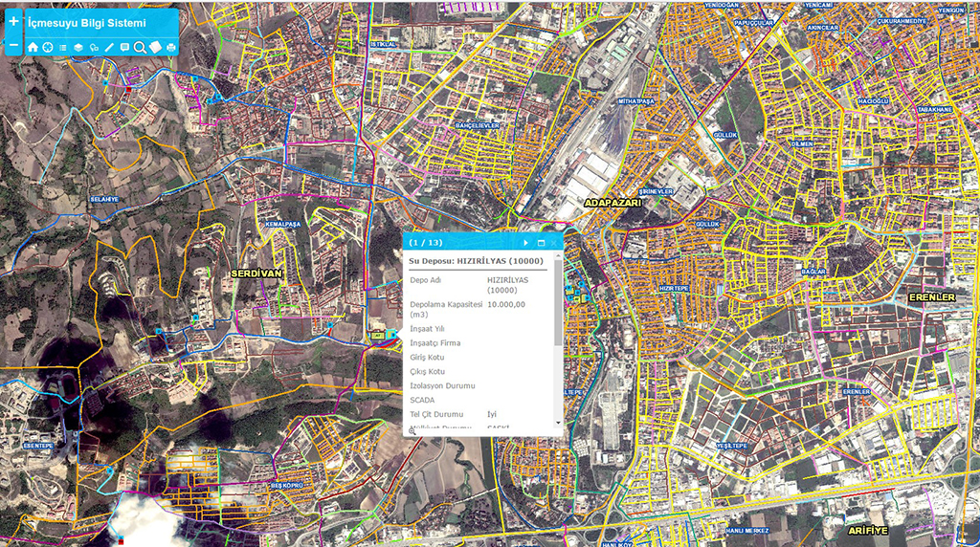
Task: Open the legend list panel
Action: 63,47
